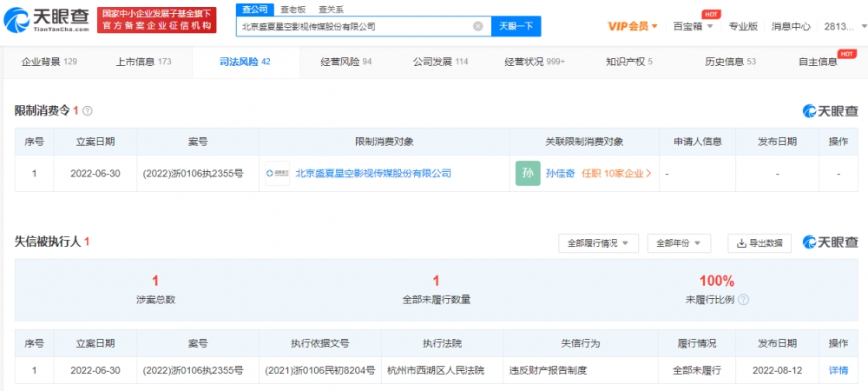Clear the search box with the X icon

[x=477, y=26]
